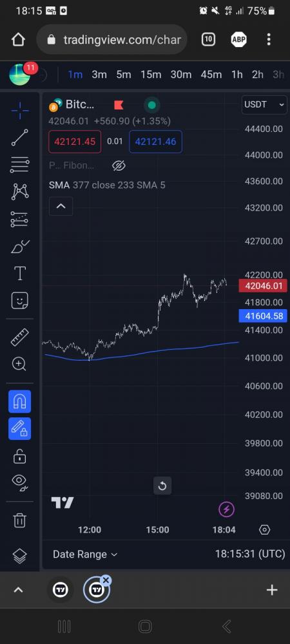Focus the tradingview.com address bar
Screen dimensions: 290x644
coord(112,39)
